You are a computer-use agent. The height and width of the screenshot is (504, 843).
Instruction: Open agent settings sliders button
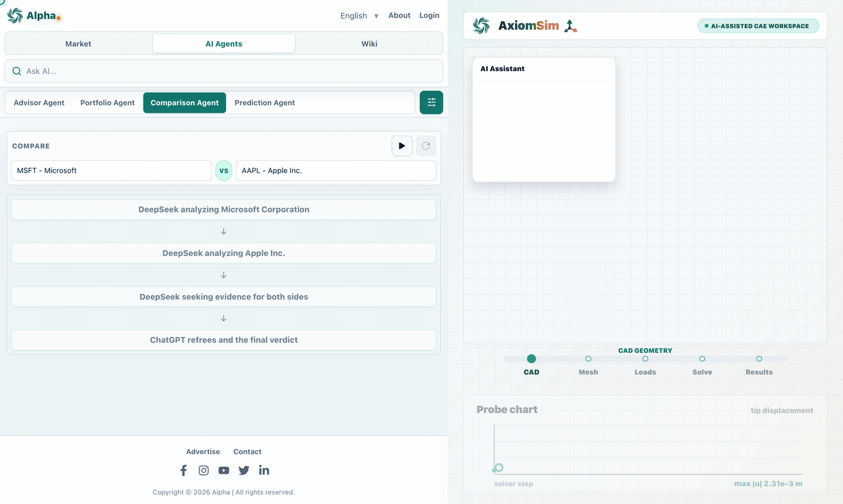coord(431,102)
